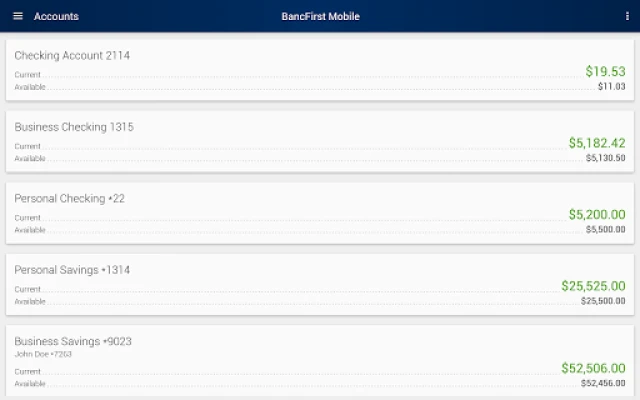This screenshot has height=400, width=640.
Task: Click the $52,456.00 available balance
Action: (x=603, y=383)
